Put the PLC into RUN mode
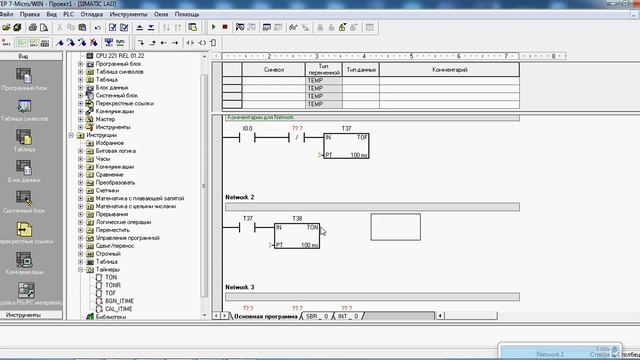Viewport: 640px width, 360px height. (213, 27)
